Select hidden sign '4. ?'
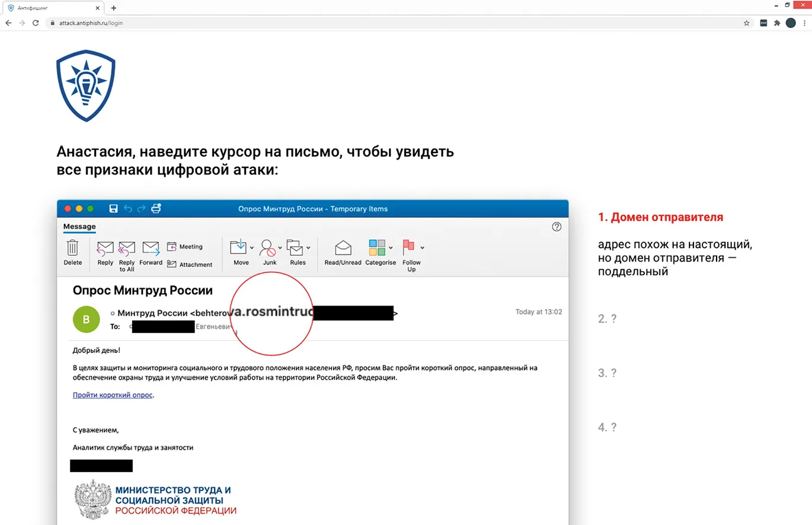Viewport: 812px width, 525px height. pos(607,427)
